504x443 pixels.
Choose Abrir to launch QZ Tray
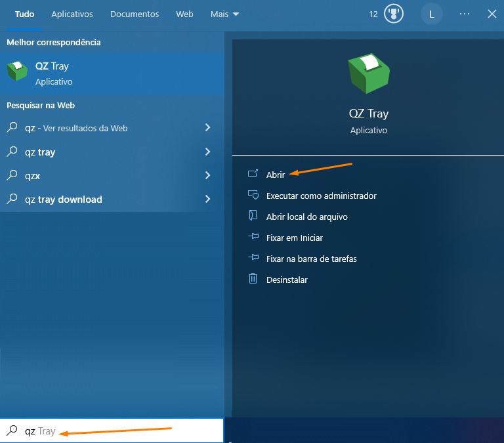276,175
